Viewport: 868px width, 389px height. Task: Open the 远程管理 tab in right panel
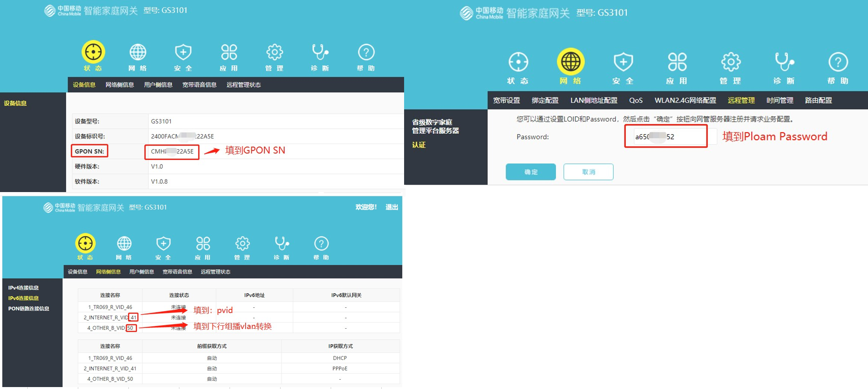[x=741, y=100]
